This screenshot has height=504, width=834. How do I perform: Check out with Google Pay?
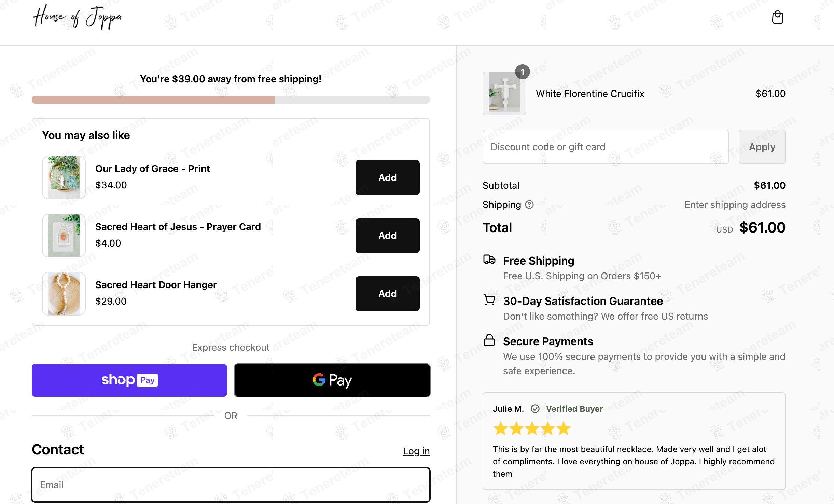(x=332, y=380)
